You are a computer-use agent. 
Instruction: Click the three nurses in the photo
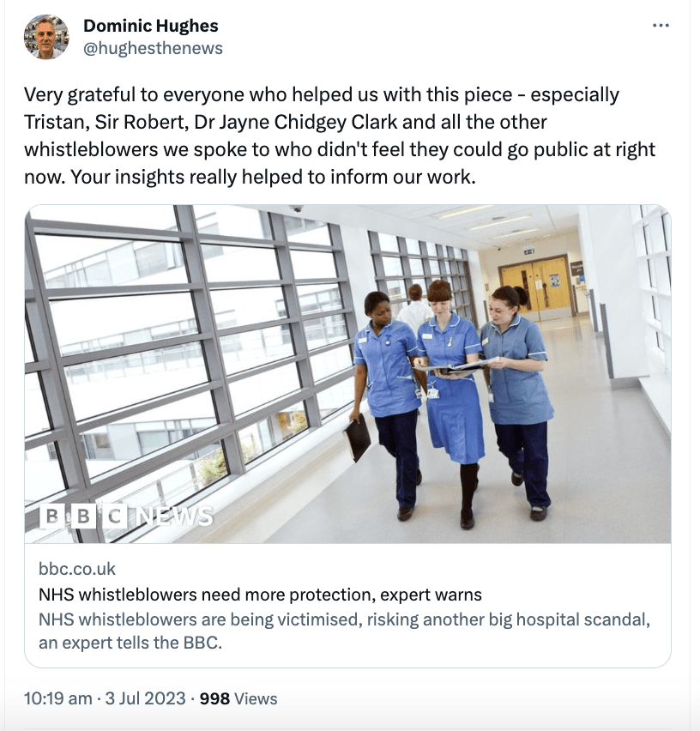tap(451, 401)
